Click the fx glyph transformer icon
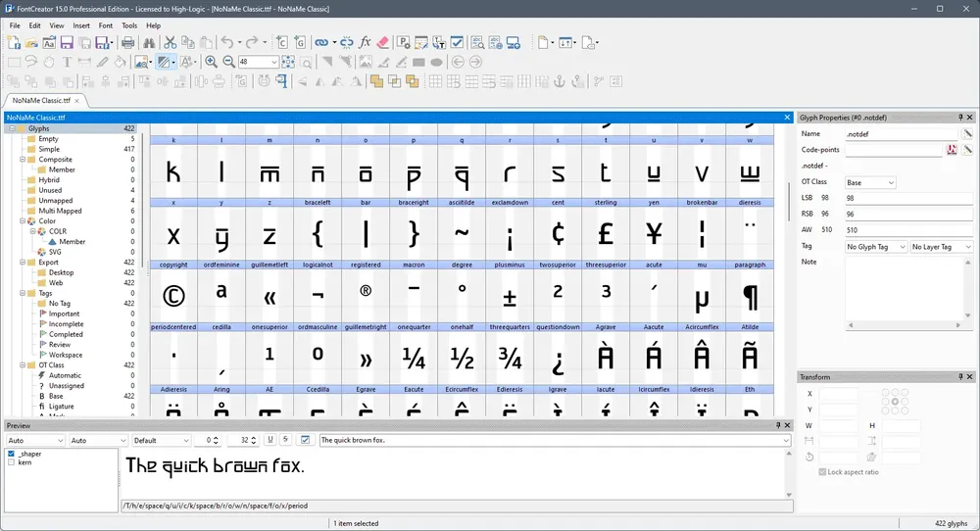The height and width of the screenshot is (531, 980). pyautogui.click(x=365, y=42)
